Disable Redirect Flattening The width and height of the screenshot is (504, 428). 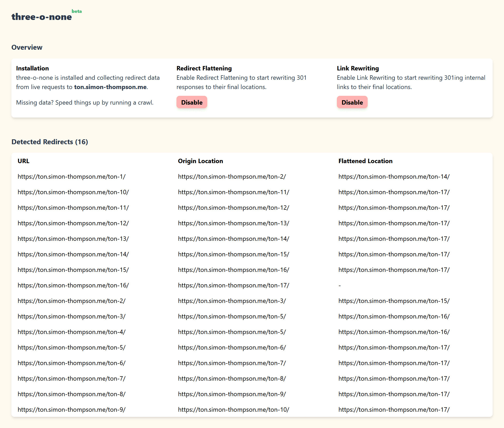click(x=192, y=102)
